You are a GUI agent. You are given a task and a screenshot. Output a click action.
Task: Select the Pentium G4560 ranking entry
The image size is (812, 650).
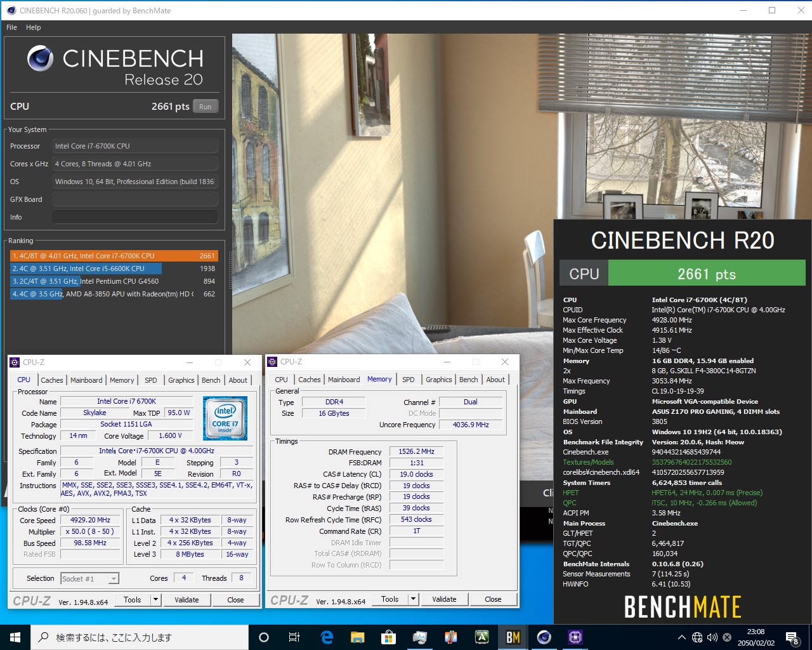tap(114, 281)
